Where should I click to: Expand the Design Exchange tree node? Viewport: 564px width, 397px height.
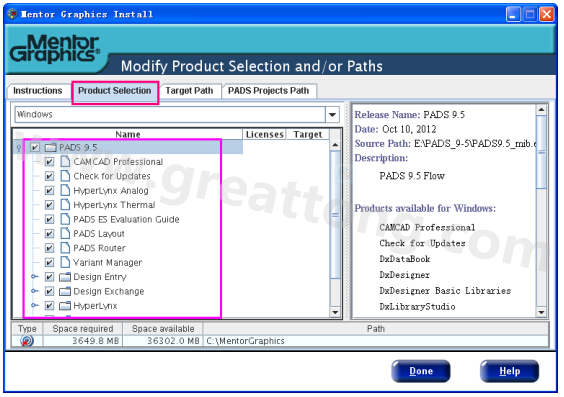pos(34,291)
